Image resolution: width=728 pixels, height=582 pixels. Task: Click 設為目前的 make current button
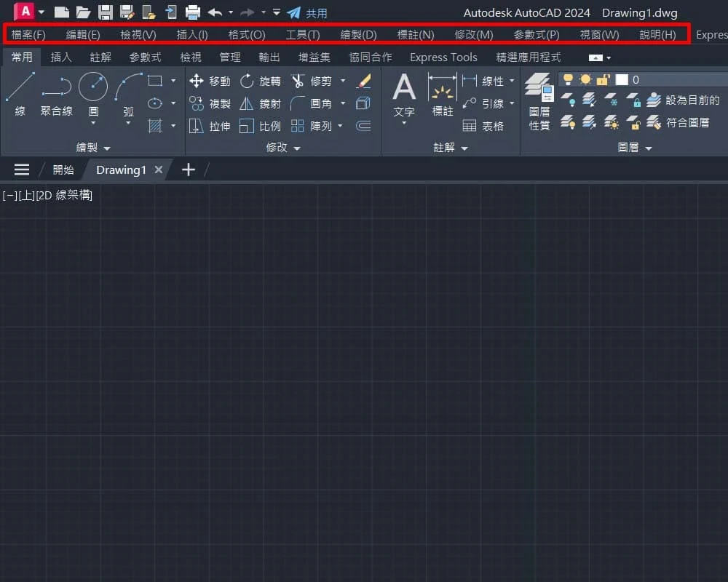[683, 100]
